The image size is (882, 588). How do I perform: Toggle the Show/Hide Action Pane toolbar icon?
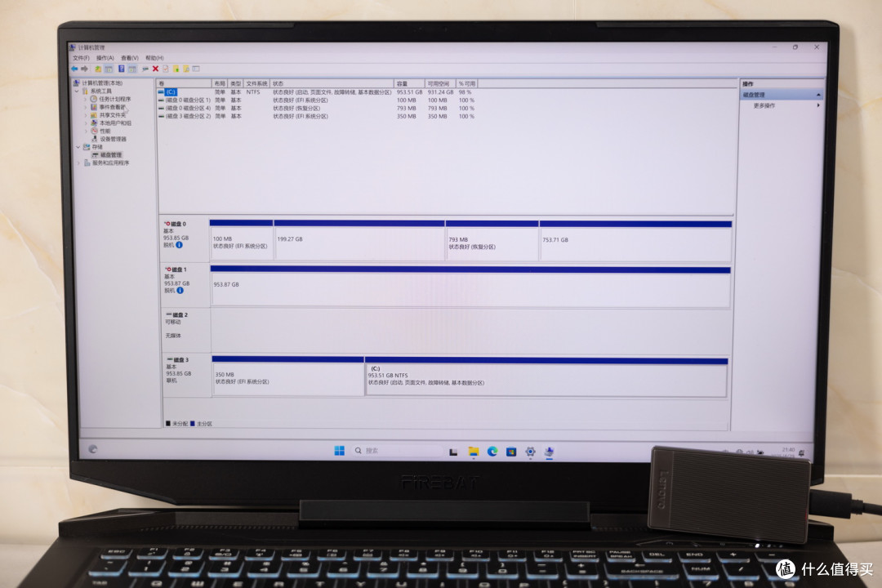[x=132, y=69]
